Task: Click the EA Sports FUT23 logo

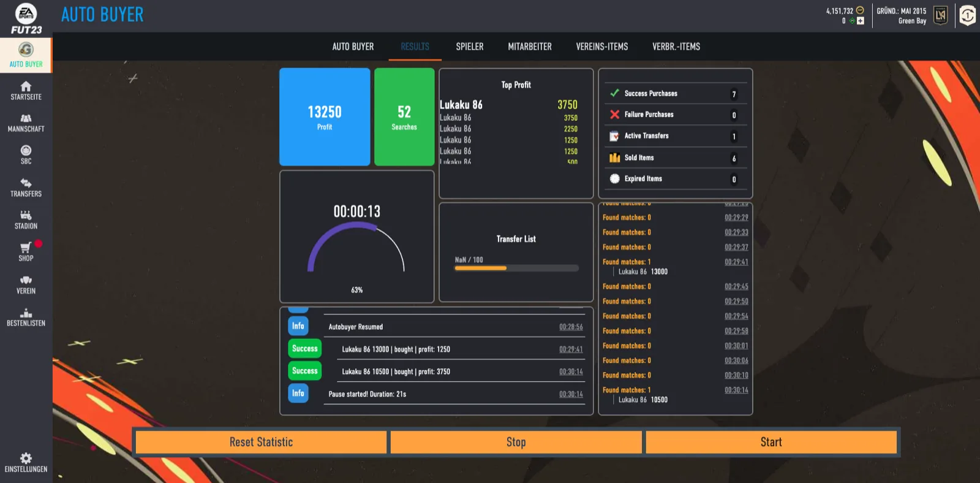Action: (26, 18)
